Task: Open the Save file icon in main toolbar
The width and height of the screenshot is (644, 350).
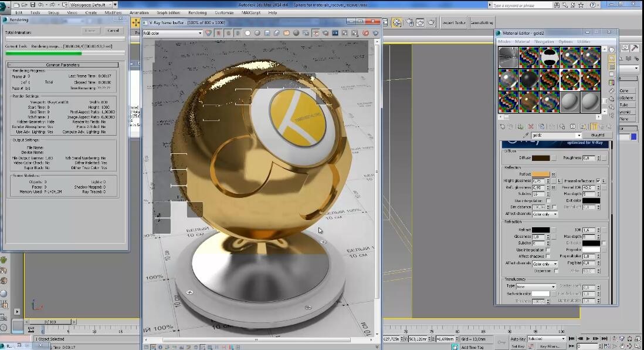Action: [32, 5]
